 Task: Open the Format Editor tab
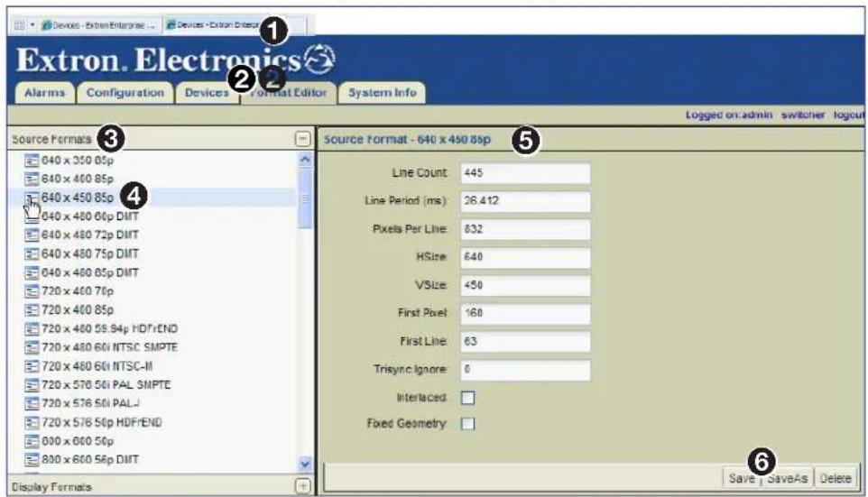click(289, 93)
